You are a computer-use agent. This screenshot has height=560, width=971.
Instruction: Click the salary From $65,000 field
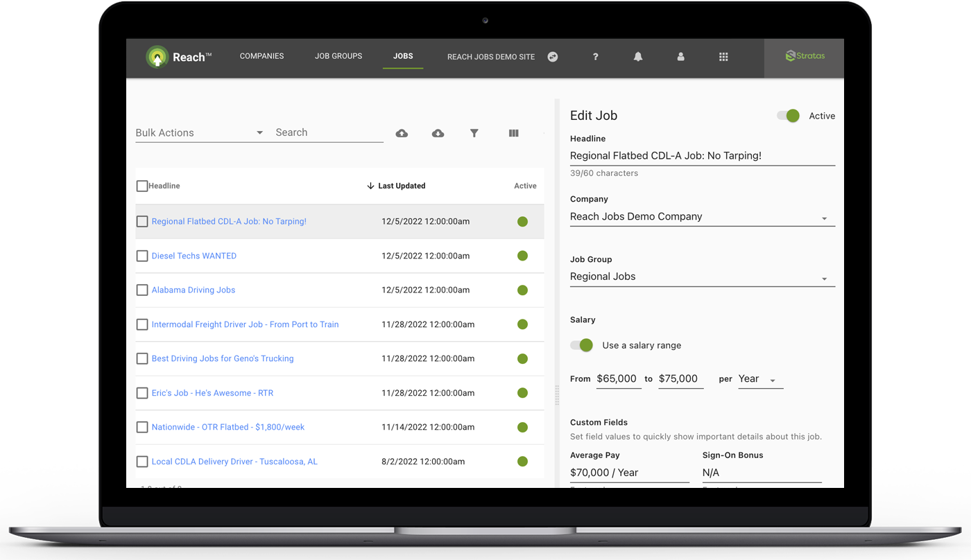click(x=619, y=379)
